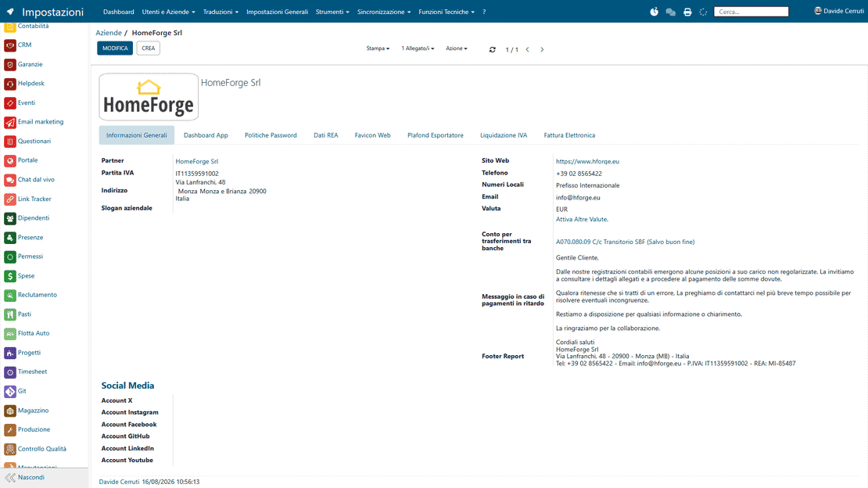Switch to the Fattura Elettronica tab

point(569,135)
